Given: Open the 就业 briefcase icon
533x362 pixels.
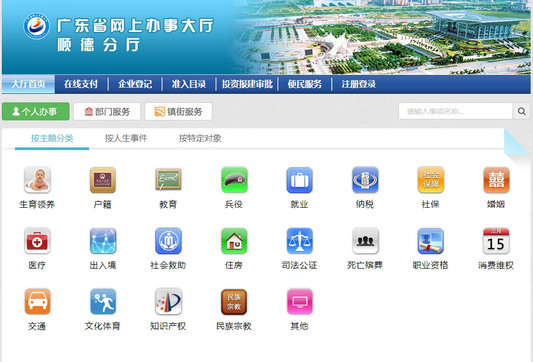Looking at the screenshot, I should pos(299,180).
